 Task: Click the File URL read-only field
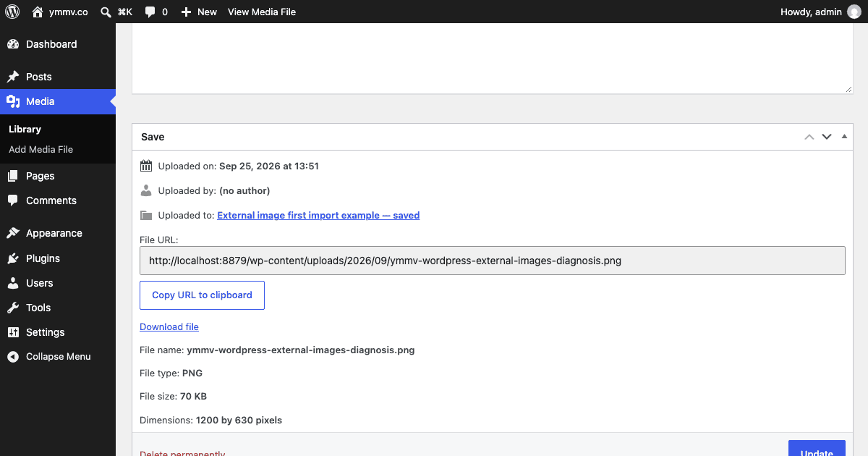pos(492,261)
